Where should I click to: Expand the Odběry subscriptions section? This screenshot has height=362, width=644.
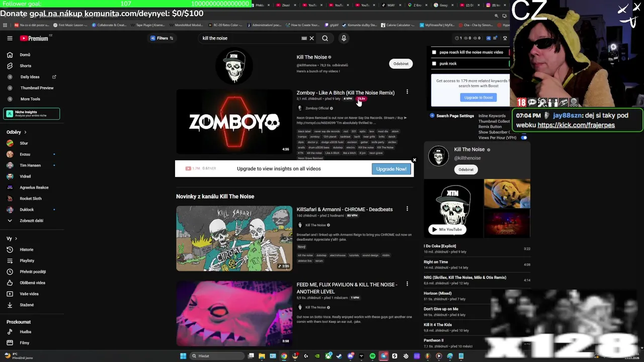(17, 132)
